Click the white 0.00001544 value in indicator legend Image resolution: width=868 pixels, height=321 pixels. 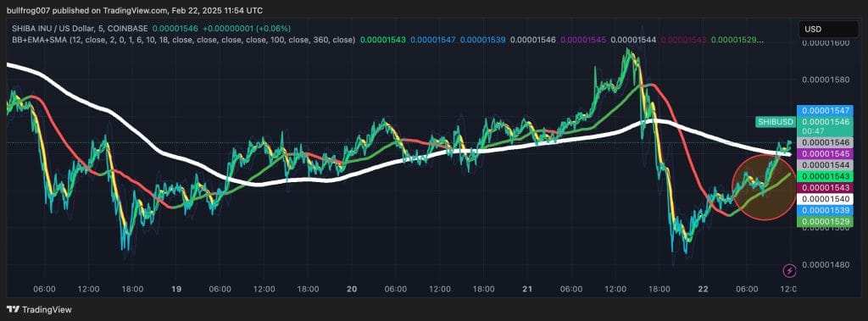click(x=633, y=40)
